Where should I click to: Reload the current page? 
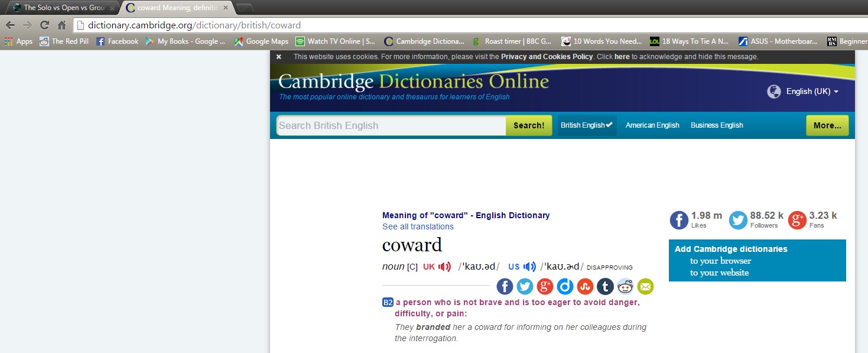click(44, 25)
